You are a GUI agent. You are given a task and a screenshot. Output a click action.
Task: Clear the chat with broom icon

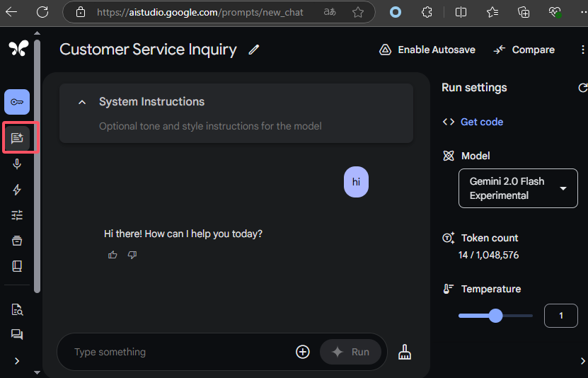[405, 352]
